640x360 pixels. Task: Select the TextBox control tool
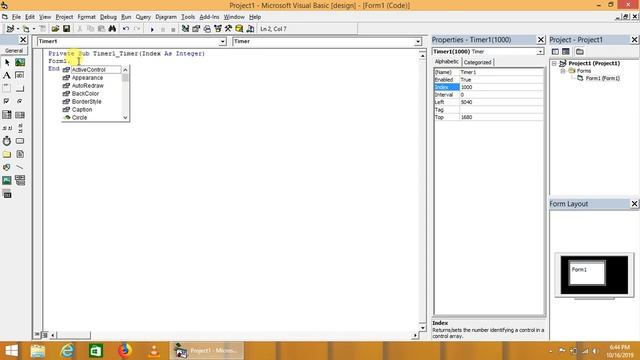(x=20, y=76)
